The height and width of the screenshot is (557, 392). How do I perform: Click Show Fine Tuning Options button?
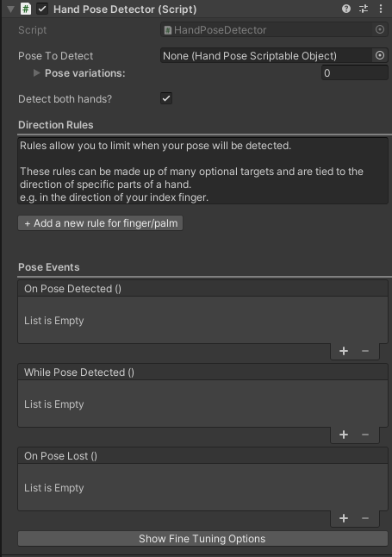point(202,539)
